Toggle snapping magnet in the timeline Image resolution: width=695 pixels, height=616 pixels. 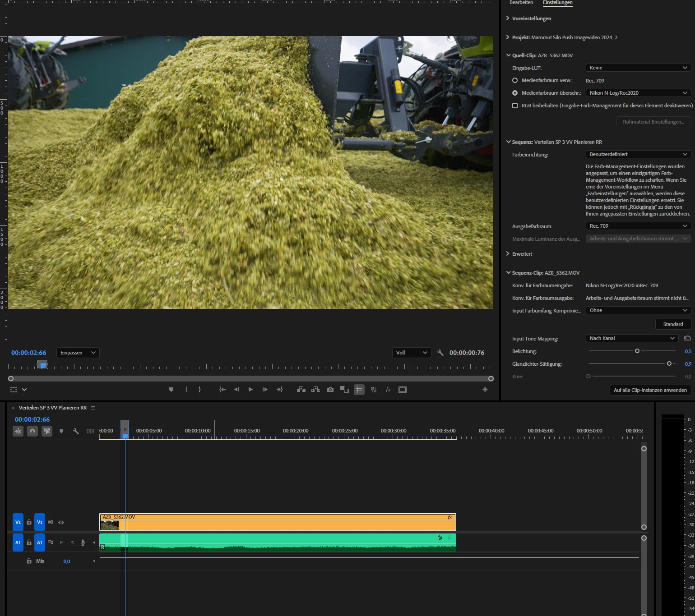click(32, 431)
